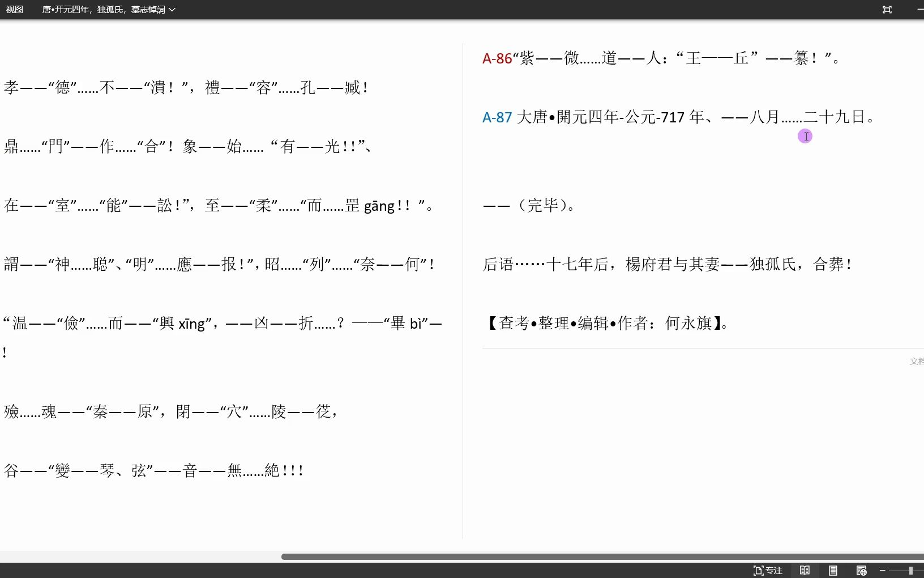Switch to Web Layout view icon
This screenshot has height=578, width=924.
[861, 571]
